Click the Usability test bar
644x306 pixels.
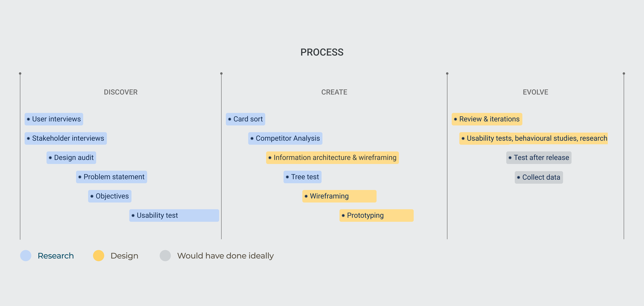pyautogui.click(x=174, y=216)
